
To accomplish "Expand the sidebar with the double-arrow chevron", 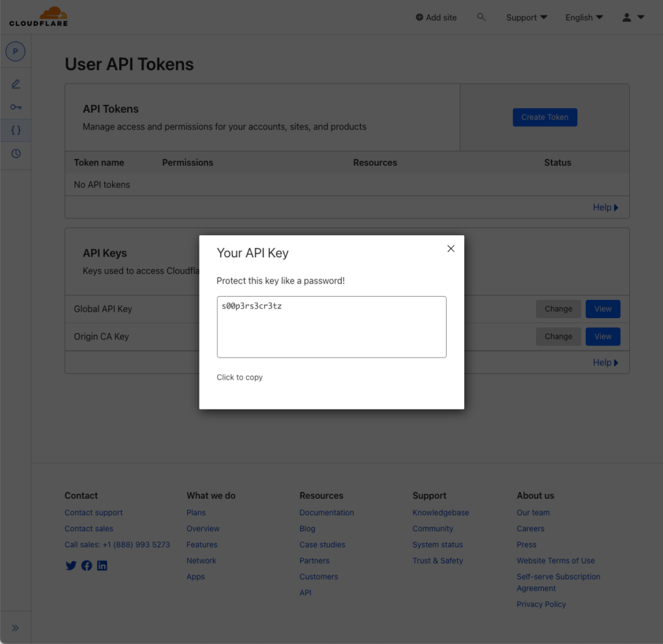I will [x=15, y=627].
